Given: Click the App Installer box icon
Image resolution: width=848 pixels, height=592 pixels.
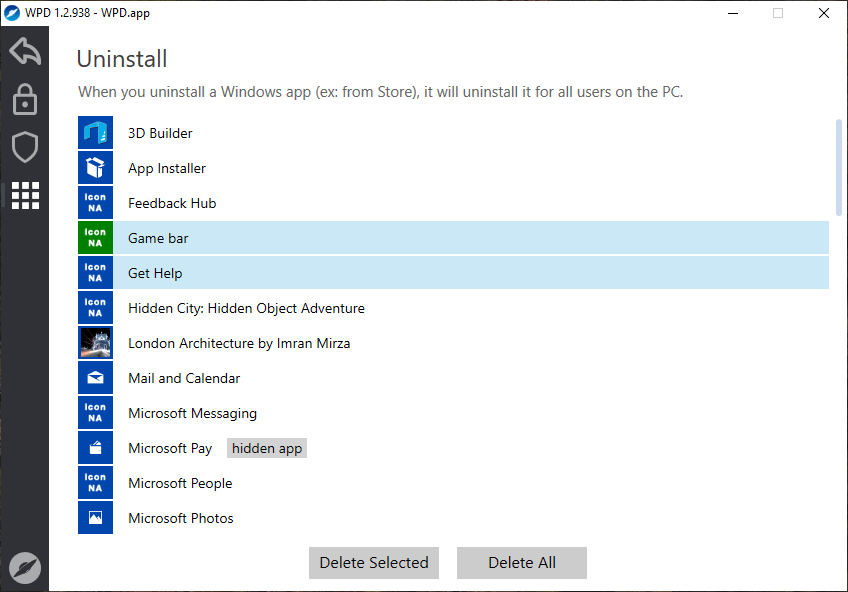Looking at the screenshot, I should pos(95,168).
